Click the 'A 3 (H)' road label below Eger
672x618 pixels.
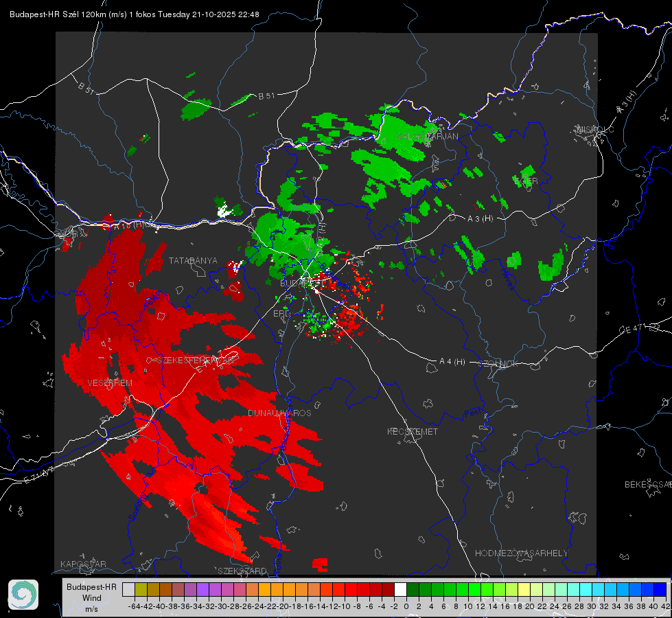tap(480, 219)
